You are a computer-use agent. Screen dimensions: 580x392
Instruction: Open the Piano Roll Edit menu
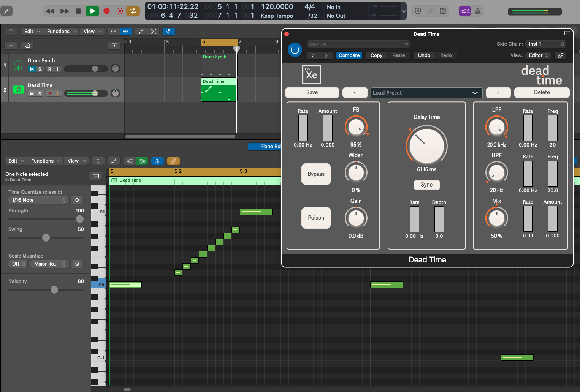(x=16, y=161)
